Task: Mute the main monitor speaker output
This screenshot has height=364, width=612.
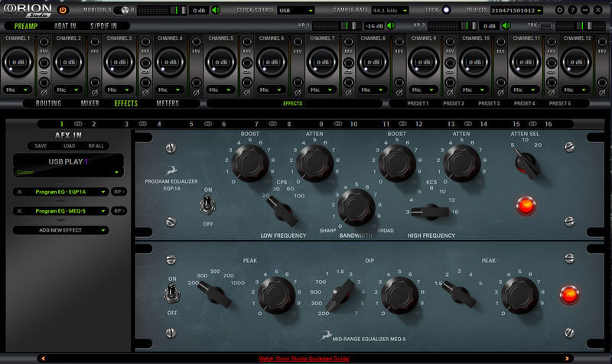Action: tap(216, 10)
